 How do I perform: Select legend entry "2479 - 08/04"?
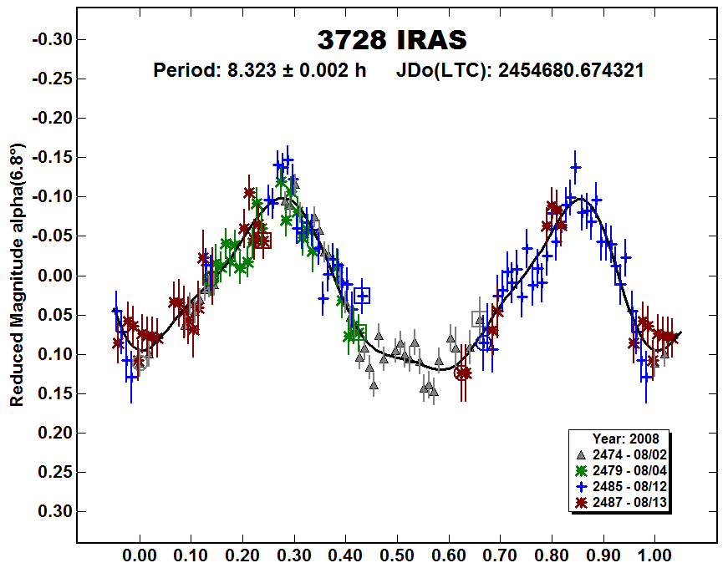(x=629, y=470)
